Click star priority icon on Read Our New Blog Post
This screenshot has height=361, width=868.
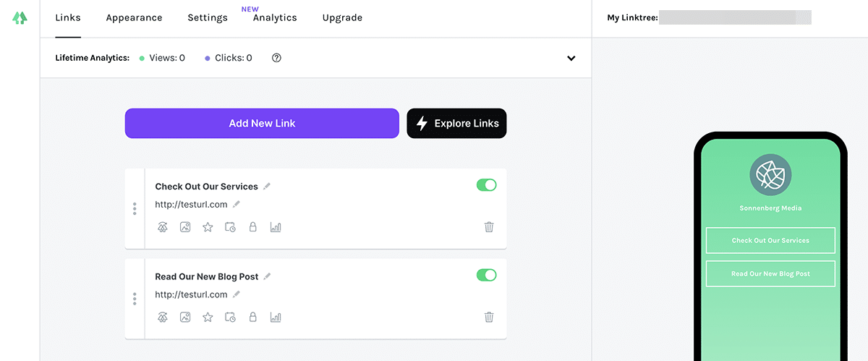point(208,317)
